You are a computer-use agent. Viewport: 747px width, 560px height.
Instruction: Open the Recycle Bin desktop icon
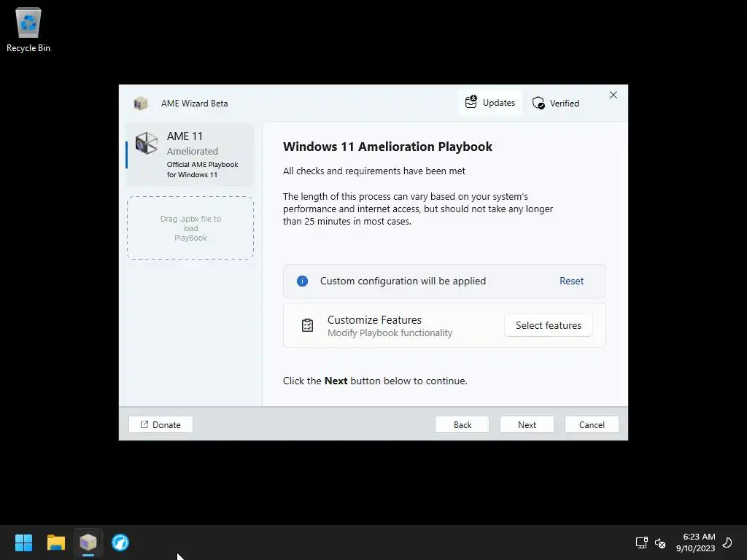[x=28, y=29]
